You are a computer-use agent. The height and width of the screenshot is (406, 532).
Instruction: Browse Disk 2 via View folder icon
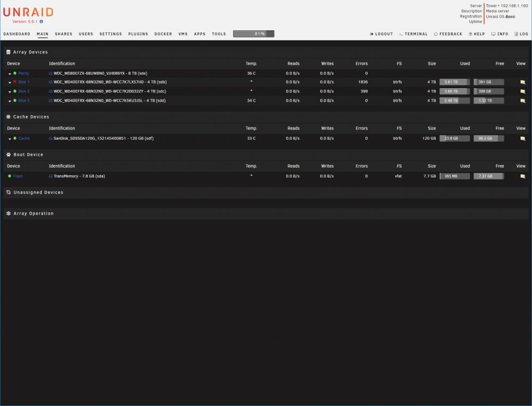522,91
